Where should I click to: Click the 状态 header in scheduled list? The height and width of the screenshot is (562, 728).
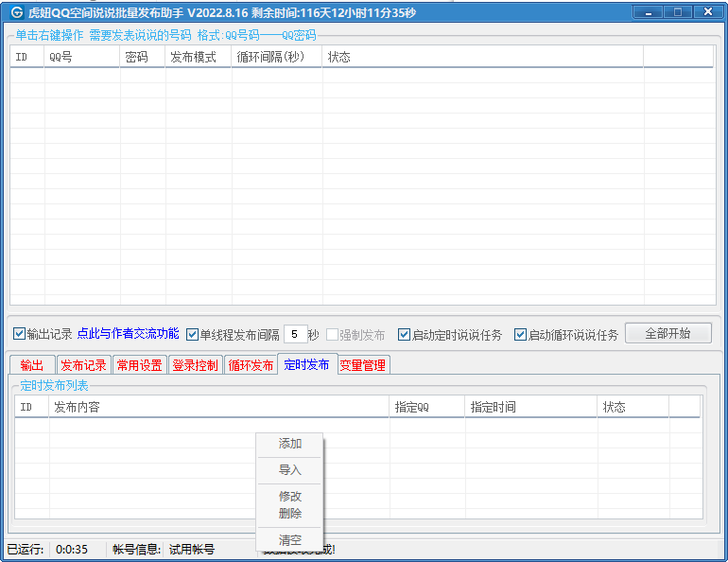(x=633, y=407)
